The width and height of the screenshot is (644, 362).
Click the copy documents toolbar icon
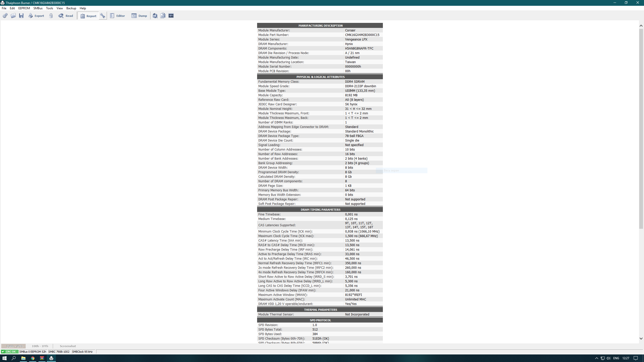pyautogui.click(x=163, y=16)
